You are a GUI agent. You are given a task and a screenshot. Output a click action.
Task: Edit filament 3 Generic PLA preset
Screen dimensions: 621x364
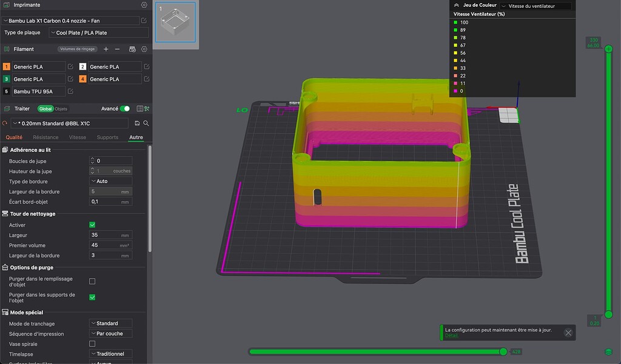pos(70,79)
